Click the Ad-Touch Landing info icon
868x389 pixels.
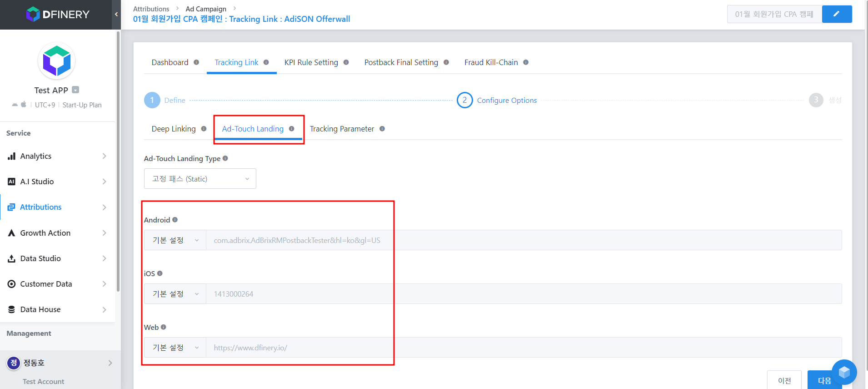(x=292, y=129)
